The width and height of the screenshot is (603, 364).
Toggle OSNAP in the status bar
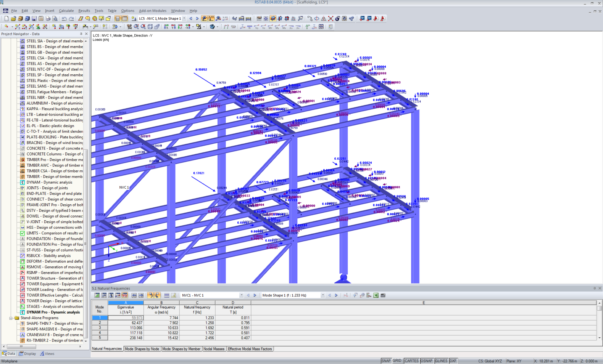[426, 361]
